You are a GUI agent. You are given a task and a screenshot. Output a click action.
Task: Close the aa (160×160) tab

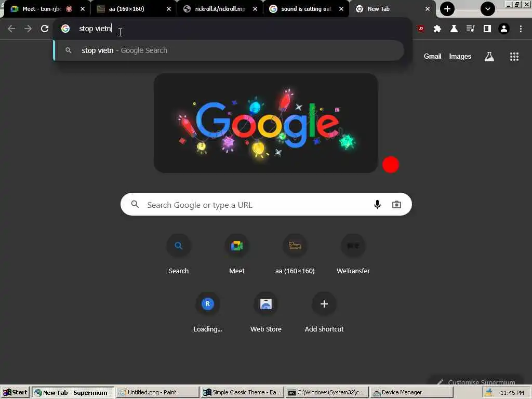point(169,9)
